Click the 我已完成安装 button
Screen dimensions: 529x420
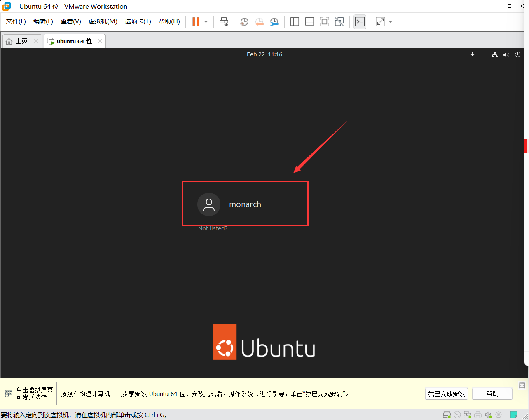pyautogui.click(x=446, y=394)
